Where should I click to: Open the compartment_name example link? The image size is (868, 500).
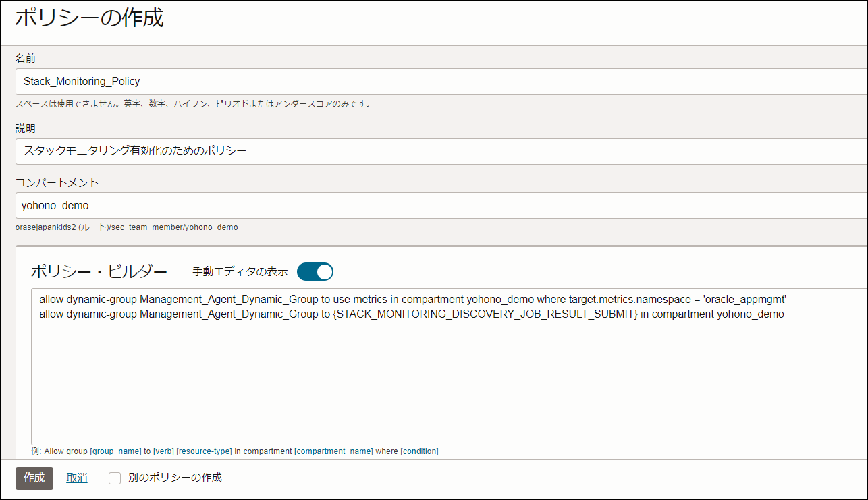pyautogui.click(x=333, y=451)
